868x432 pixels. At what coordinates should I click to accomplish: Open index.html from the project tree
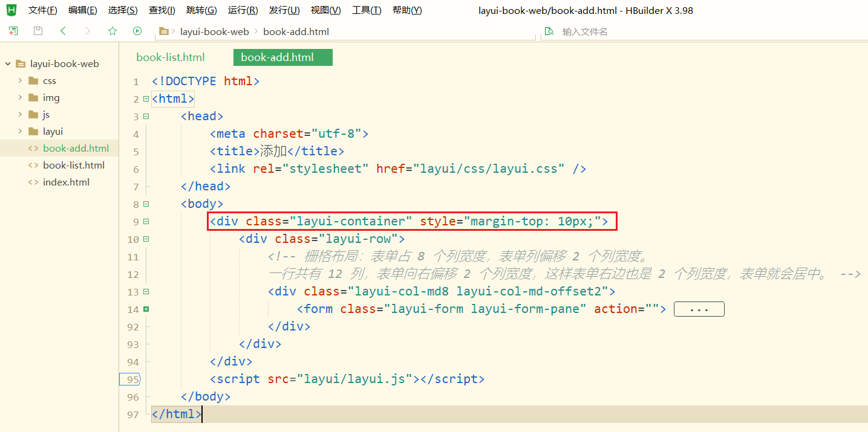pyautogui.click(x=66, y=182)
